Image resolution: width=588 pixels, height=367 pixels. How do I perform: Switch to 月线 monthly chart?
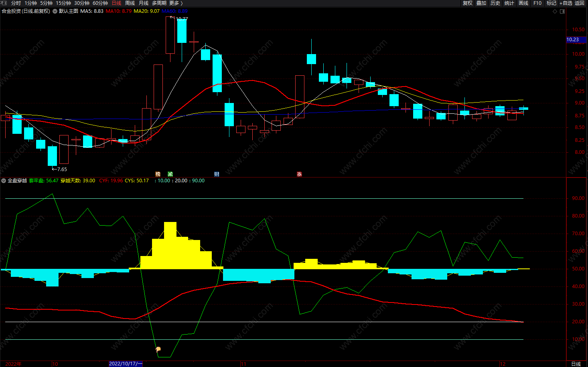[x=144, y=3]
